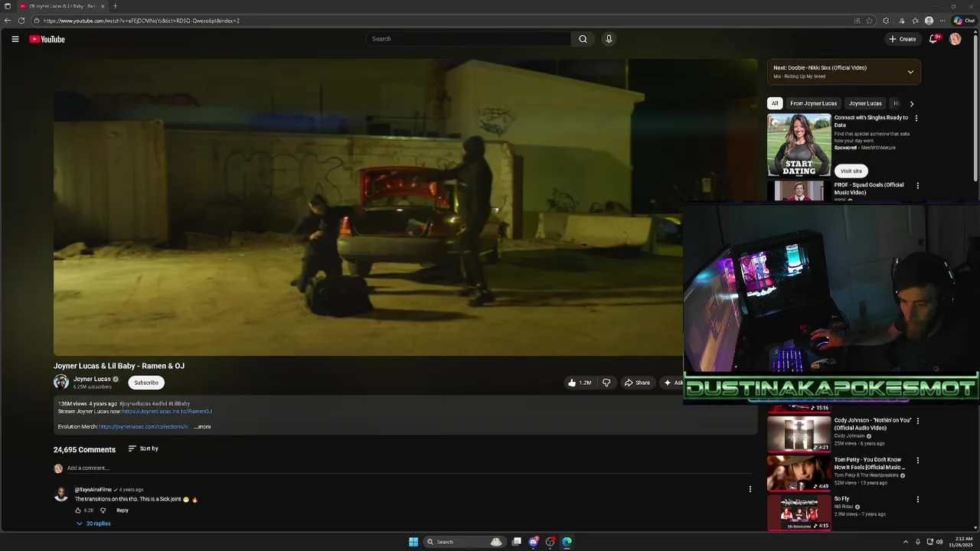This screenshot has height=551, width=980.
Task: Open a new browser tab
Action: 115,6
